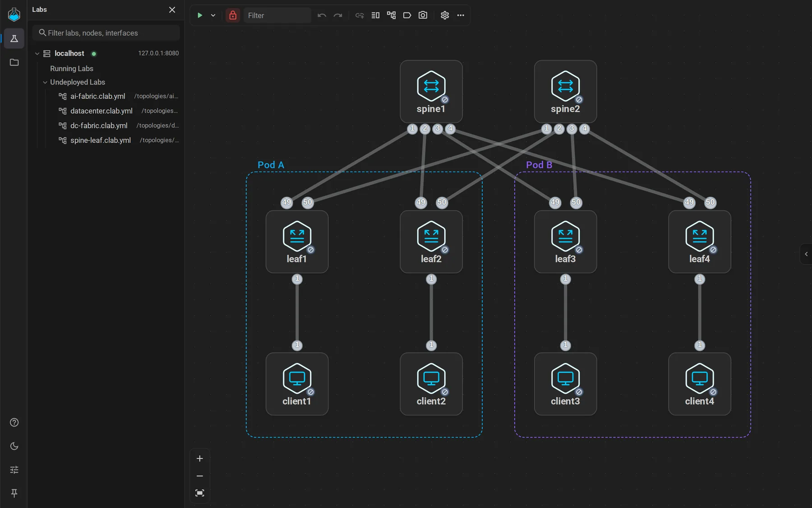Undo the last topology change
Image resolution: width=812 pixels, height=508 pixels.
click(x=322, y=15)
